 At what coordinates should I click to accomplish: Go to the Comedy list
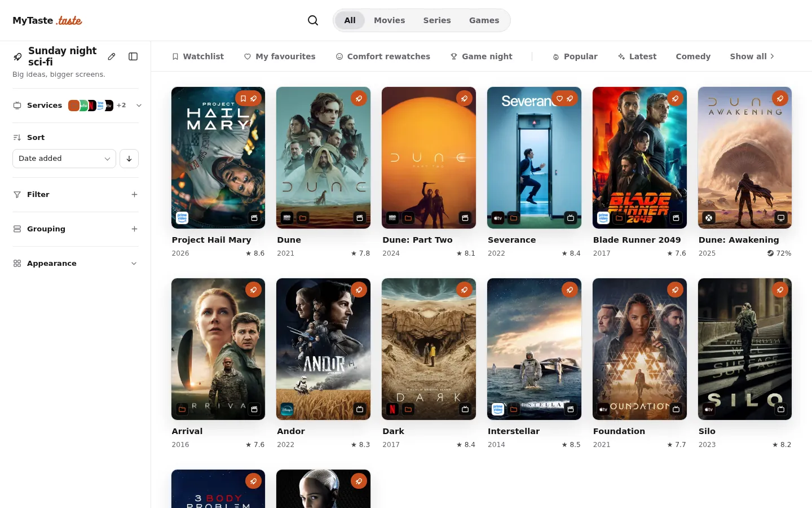click(x=693, y=56)
